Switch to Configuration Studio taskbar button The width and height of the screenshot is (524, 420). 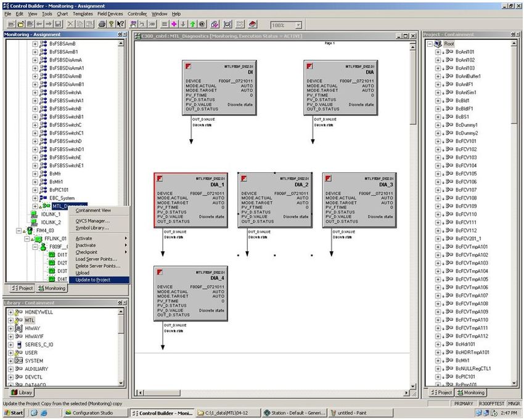tap(95, 413)
